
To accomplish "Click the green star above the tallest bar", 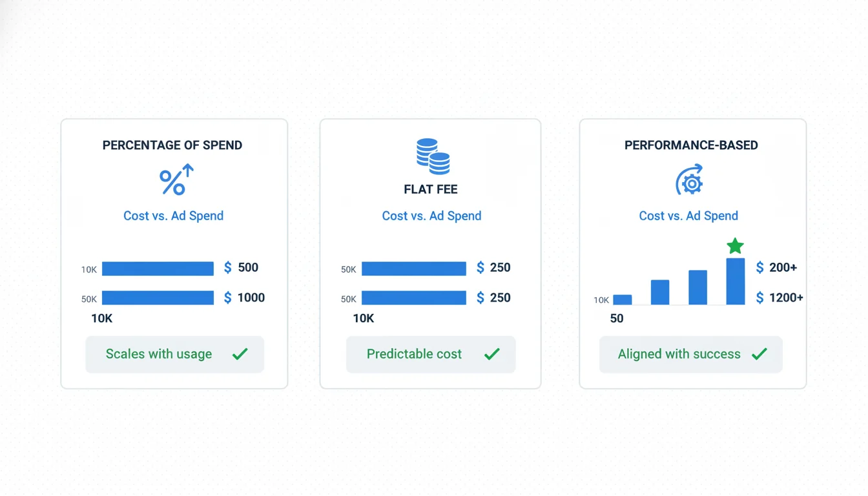I will click(x=735, y=245).
